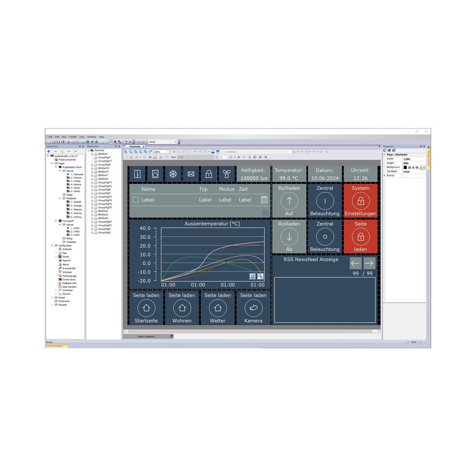Select the Protocols icon under Configuration

coord(60,249)
